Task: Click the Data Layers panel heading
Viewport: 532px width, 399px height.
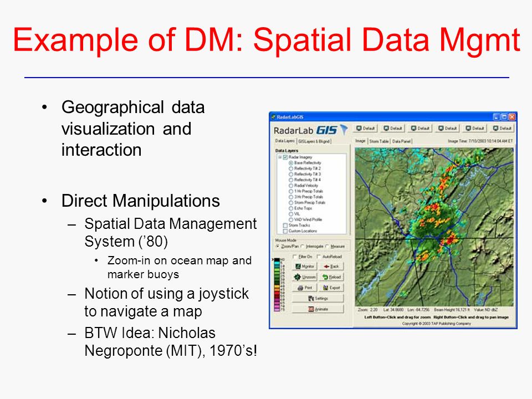Action: pyautogui.click(x=287, y=150)
